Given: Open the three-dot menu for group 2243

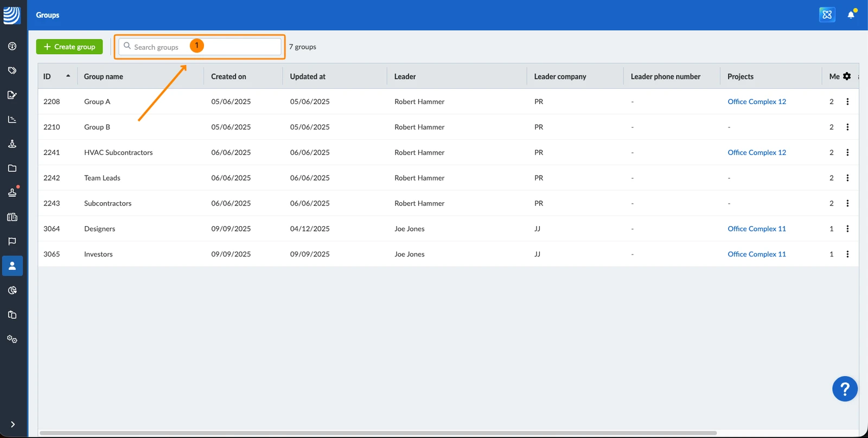Looking at the screenshot, I should coord(847,203).
